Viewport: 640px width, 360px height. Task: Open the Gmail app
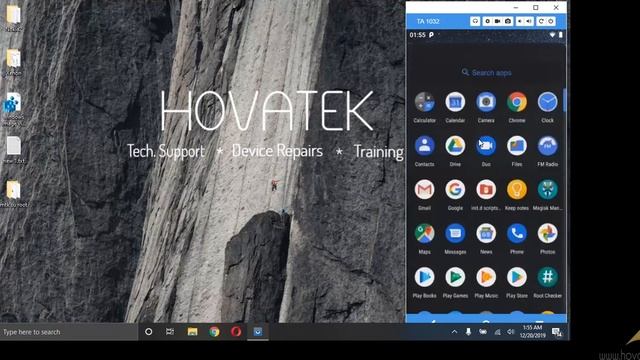[x=424, y=190]
